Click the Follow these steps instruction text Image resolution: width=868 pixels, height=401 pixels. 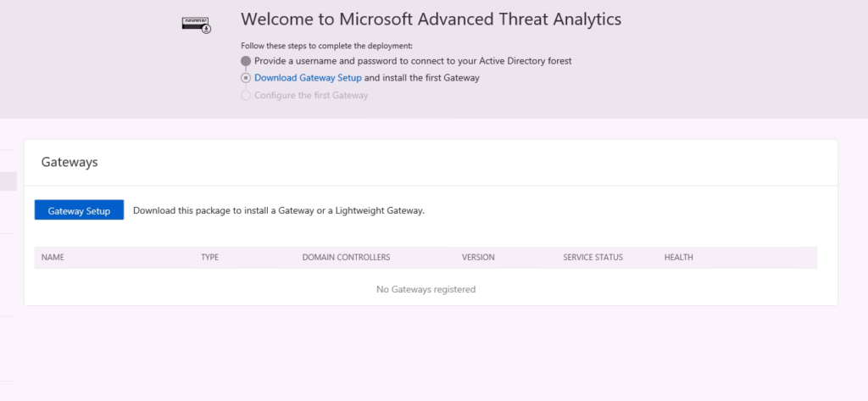tap(326, 46)
